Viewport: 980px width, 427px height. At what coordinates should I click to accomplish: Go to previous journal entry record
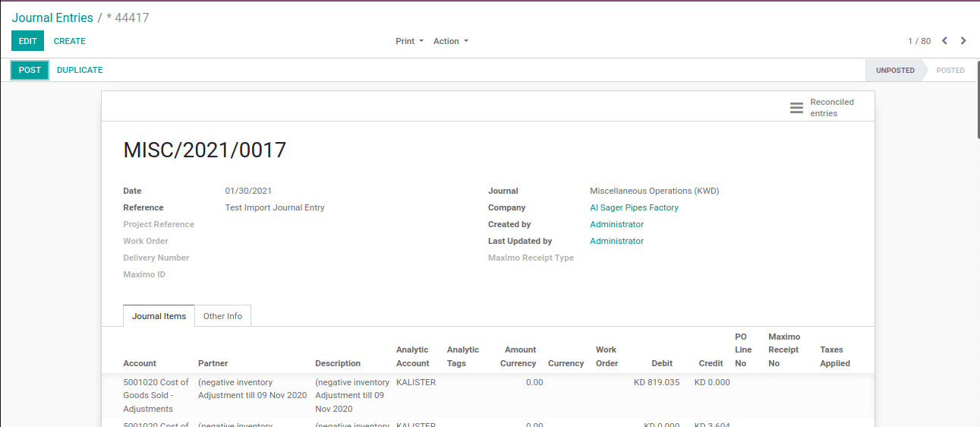945,41
